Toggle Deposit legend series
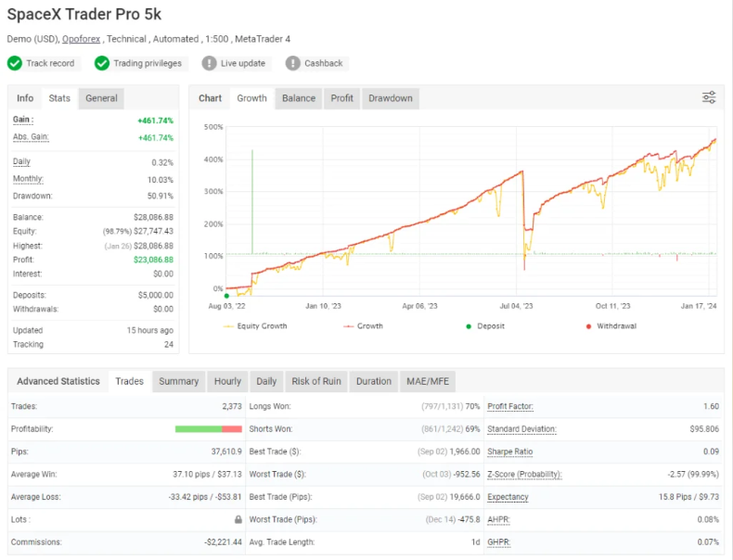 click(x=485, y=326)
